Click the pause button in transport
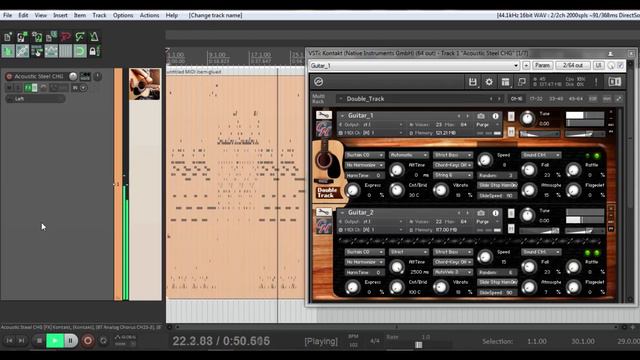This screenshot has height=360, width=640. 71,340
